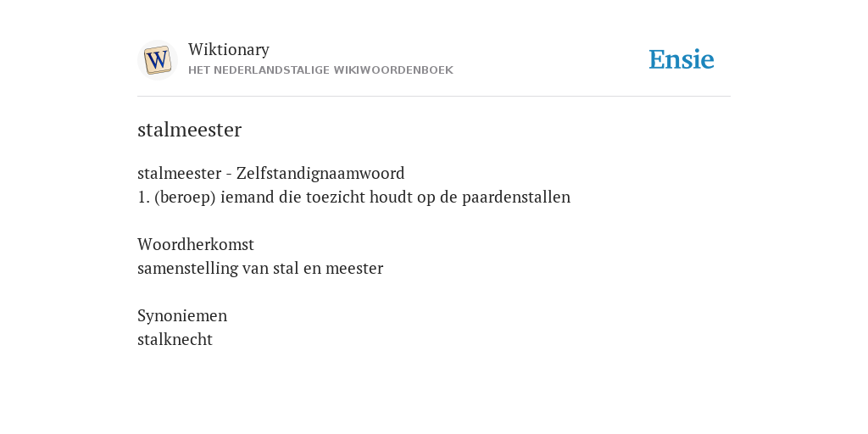Click the 'Synoniemen' section label
This screenshot has height=434, width=868.
[x=182, y=315]
